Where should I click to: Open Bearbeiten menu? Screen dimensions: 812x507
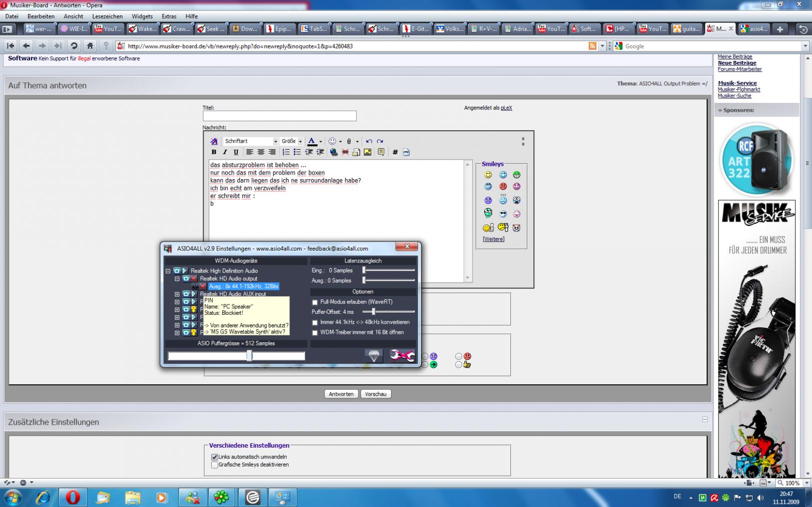[x=41, y=16]
